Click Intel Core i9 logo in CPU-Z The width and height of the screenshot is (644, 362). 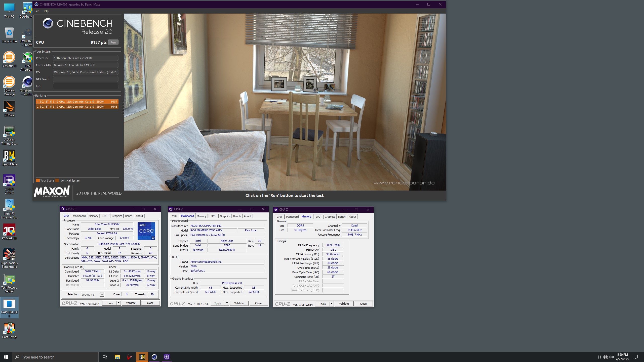(x=146, y=231)
